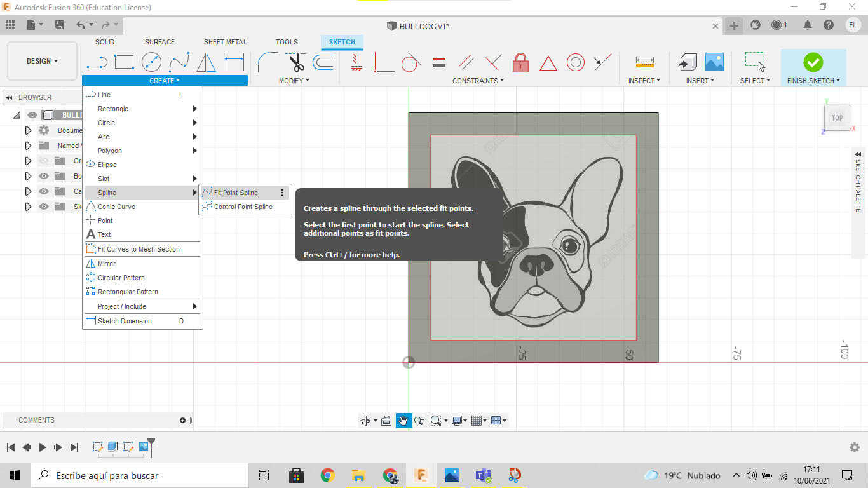Collapse the BULLDOG root tree node

pyautogui.click(x=17, y=115)
